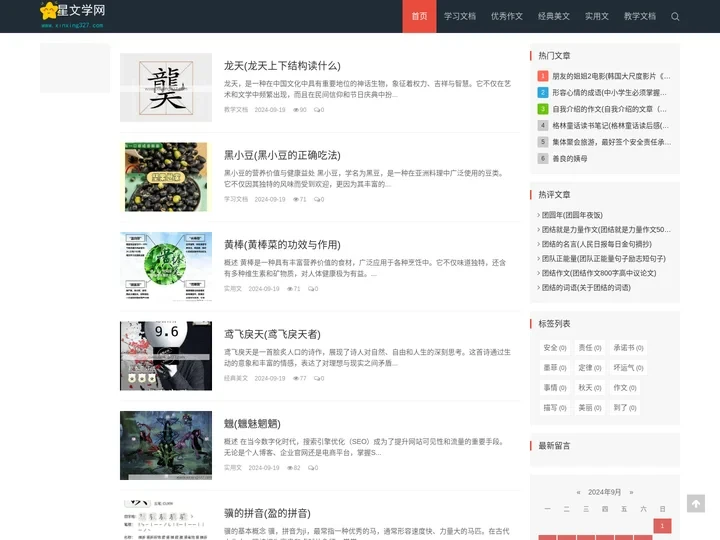Screen dimensions: 720x540
Task: Open hot article 形容心情的成语
Action: (609, 93)
